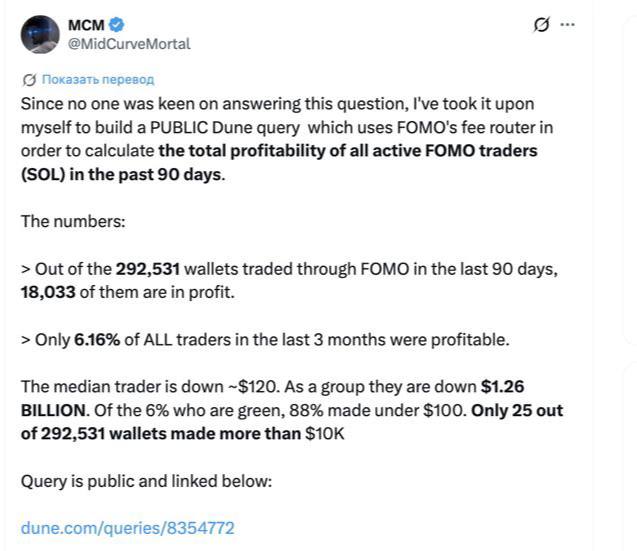Viewport: 637px width, 551px height.
Task: Click the MCM display name
Action: pos(86,25)
